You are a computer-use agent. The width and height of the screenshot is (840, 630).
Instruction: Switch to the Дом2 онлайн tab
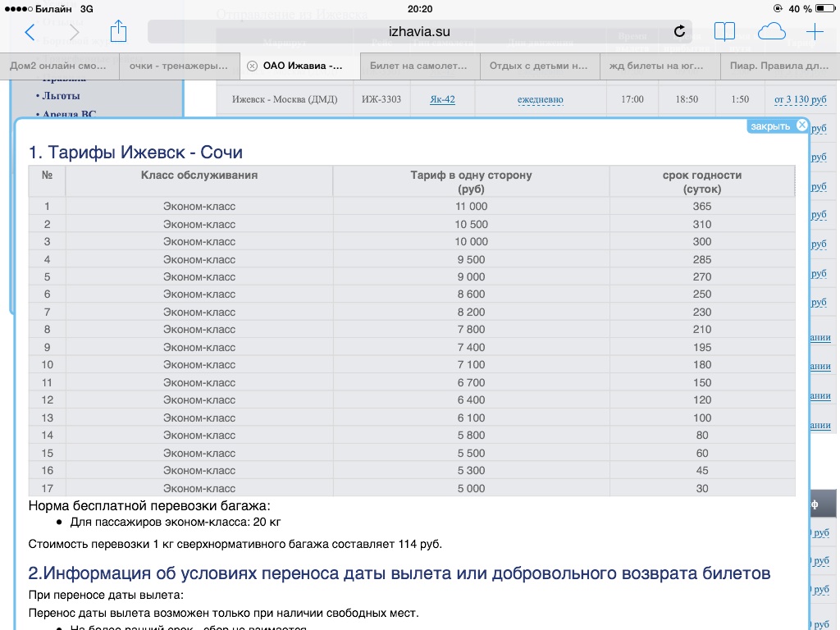59,66
